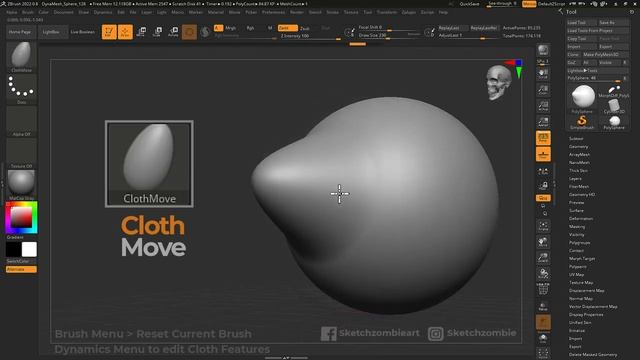Click the Zoom canvas icon

543,90
